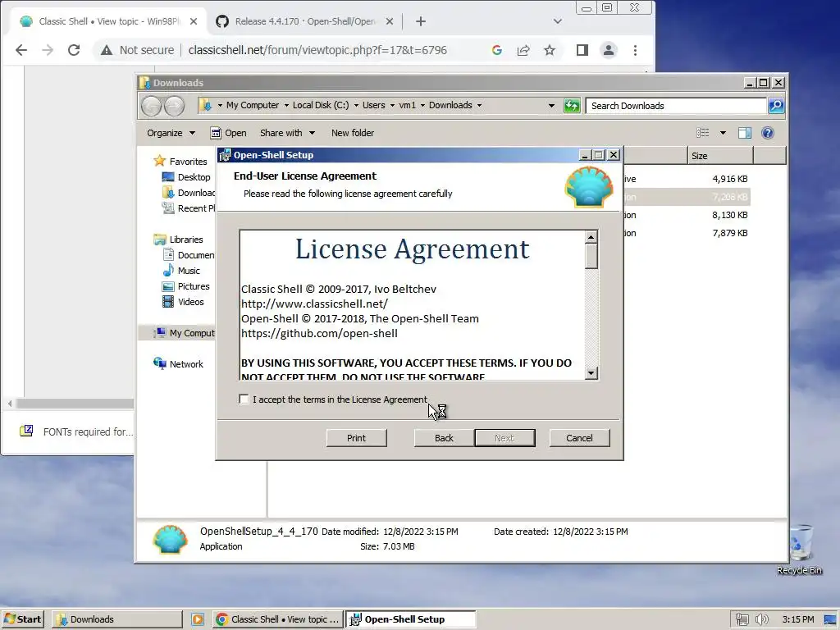Viewport: 840px width, 630px height.
Task: Click My Computer in Downloads address bar
Action: point(253,105)
